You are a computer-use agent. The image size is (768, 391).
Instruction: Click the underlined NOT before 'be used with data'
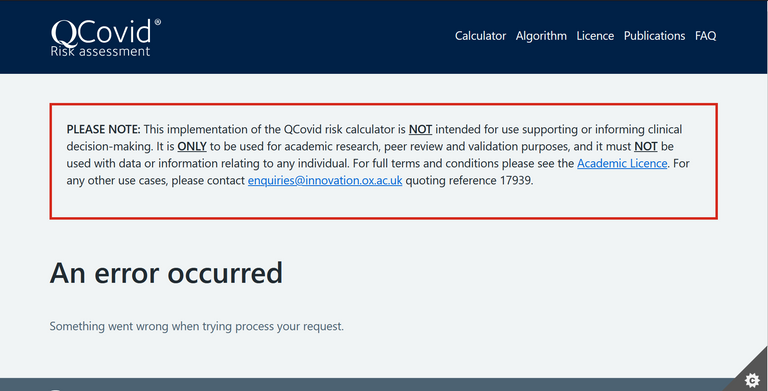coord(646,147)
